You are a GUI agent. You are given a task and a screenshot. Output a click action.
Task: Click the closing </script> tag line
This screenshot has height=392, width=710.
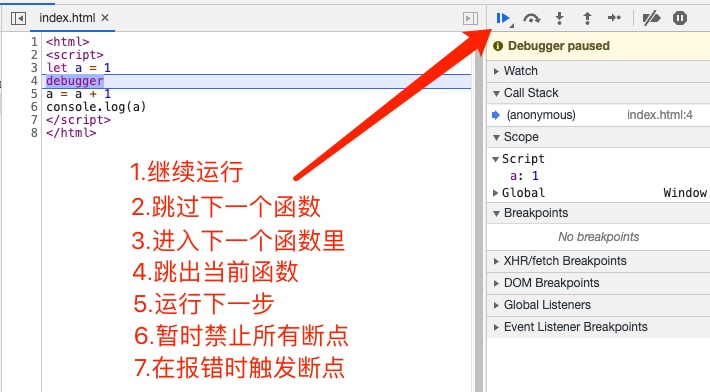pyautogui.click(x=78, y=120)
